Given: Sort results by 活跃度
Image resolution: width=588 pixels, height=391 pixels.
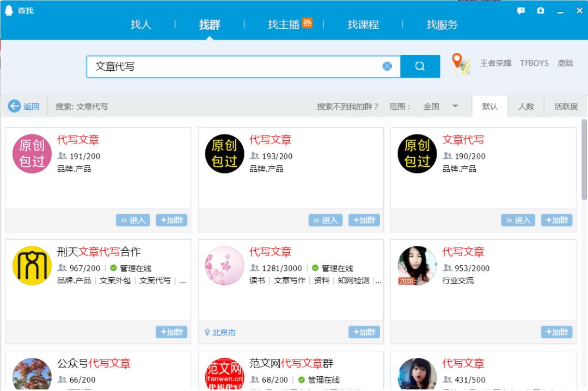Looking at the screenshot, I should [x=566, y=107].
